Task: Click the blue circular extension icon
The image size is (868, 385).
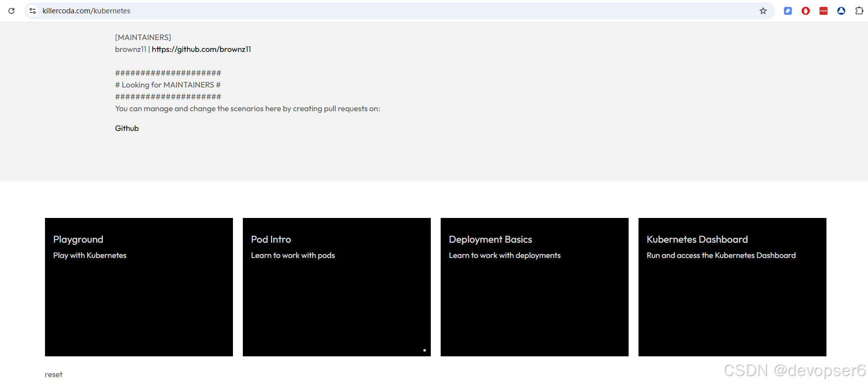Action: point(841,11)
